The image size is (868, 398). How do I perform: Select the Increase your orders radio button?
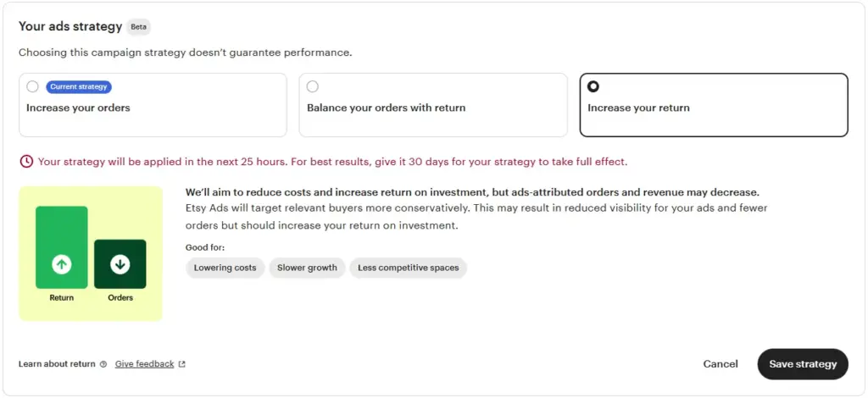tap(32, 86)
